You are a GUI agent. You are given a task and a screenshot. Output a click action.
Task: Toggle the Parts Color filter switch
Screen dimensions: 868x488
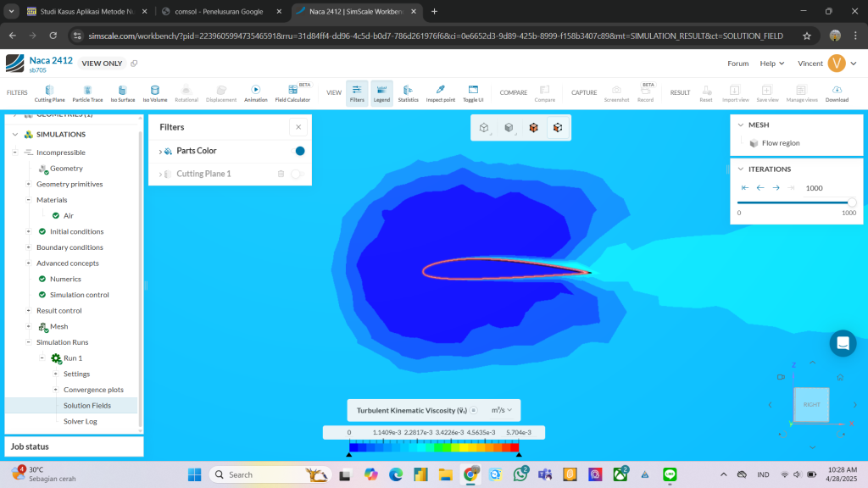(299, 151)
